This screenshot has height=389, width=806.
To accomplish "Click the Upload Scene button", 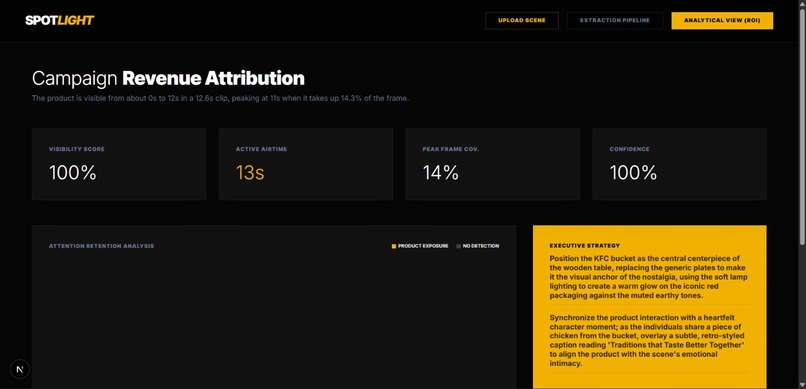I will 522,21.
